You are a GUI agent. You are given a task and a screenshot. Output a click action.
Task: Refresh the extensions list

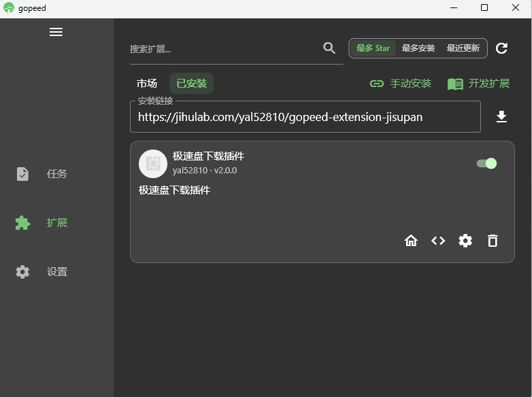click(x=501, y=48)
